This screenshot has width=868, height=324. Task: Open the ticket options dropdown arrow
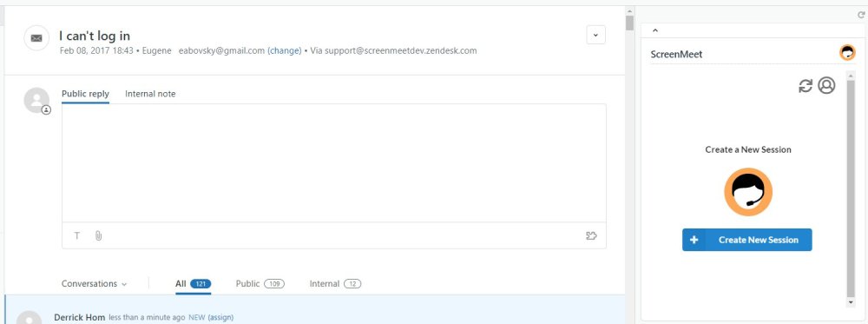(595, 35)
